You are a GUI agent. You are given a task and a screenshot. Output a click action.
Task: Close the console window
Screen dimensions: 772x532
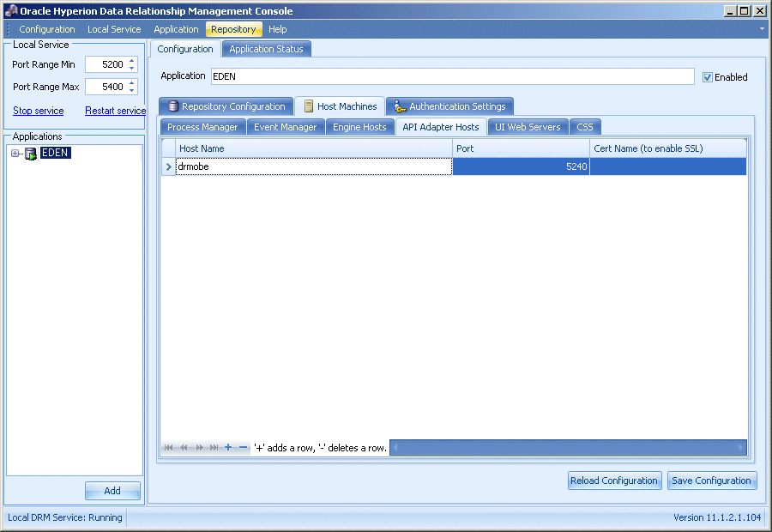tap(760, 11)
